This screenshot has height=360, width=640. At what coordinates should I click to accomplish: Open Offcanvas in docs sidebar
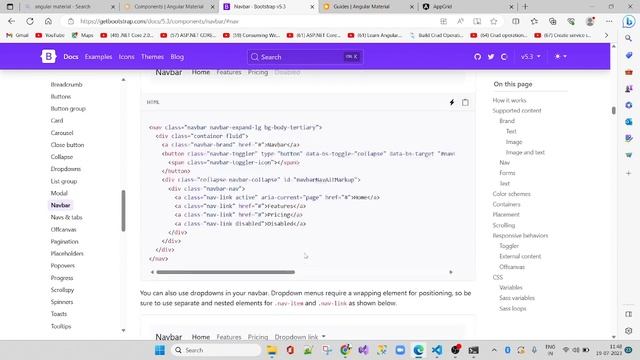click(x=63, y=229)
